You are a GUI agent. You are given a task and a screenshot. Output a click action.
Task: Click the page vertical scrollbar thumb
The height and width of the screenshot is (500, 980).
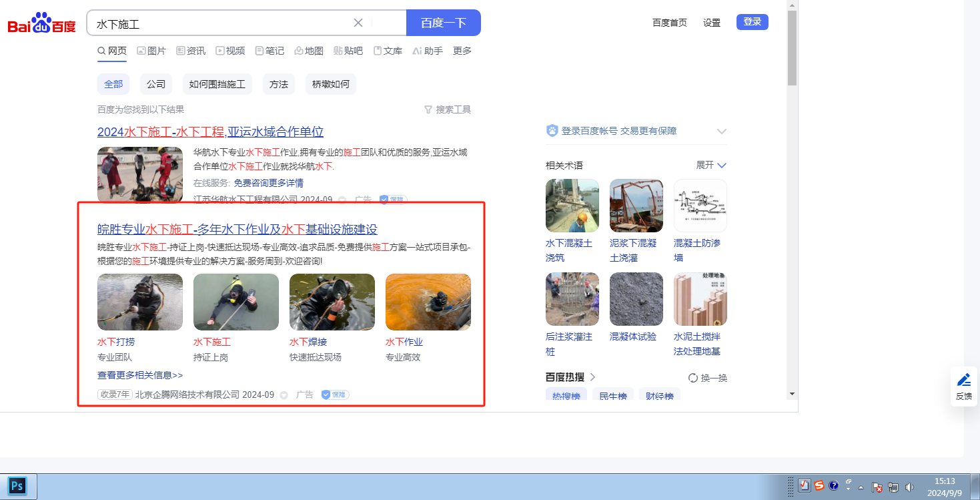click(x=793, y=48)
